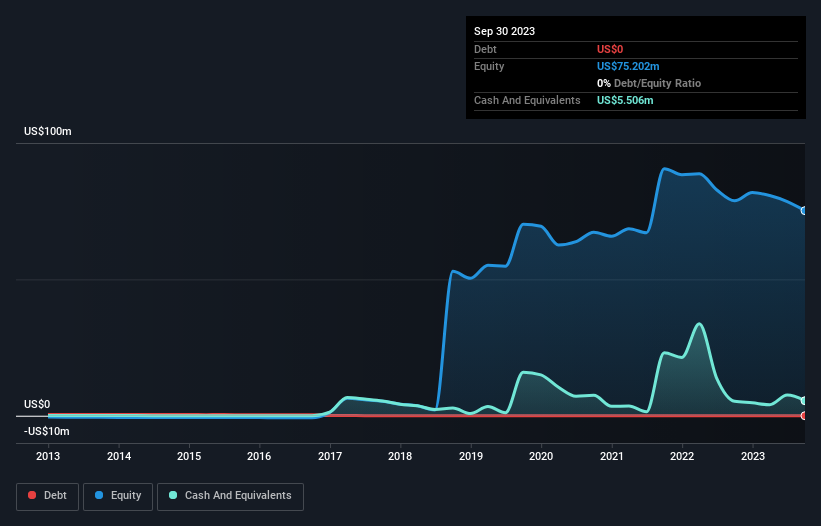Image resolution: width=821 pixels, height=526 pixels.
Task: Select the blue Equity endpoint marker
Action: (804, 211)
